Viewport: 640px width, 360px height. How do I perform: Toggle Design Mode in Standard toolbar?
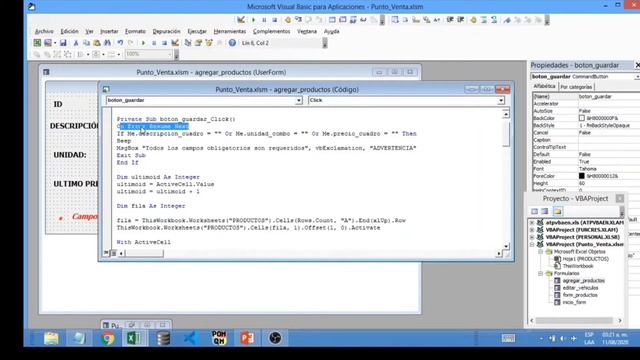coord(175,43)
